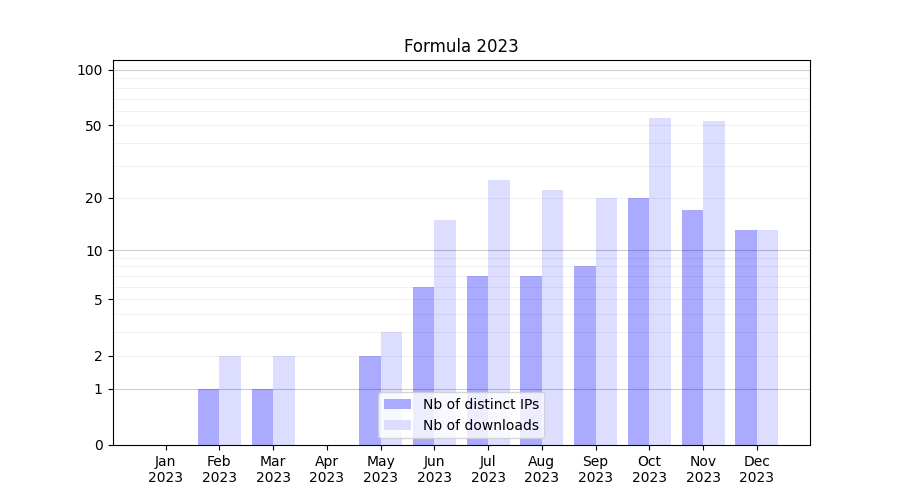
Task: Select the May 2023 distinct IPs bar
Action: tap(370, 400)
